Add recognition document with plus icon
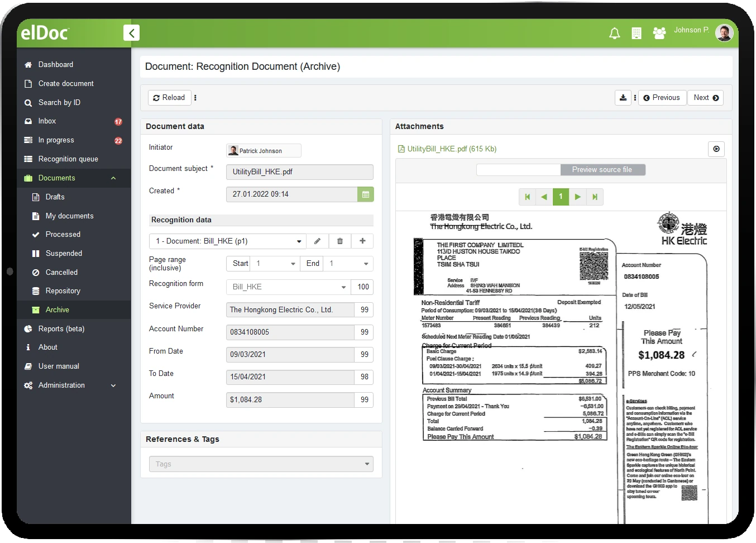The image size is (756, 543). [x=362, y=241]
